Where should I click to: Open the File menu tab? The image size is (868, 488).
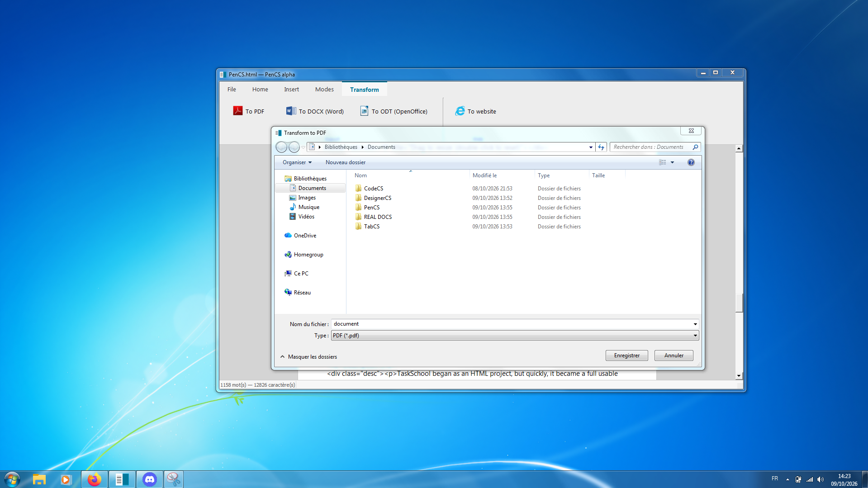(x=232, y=90)
